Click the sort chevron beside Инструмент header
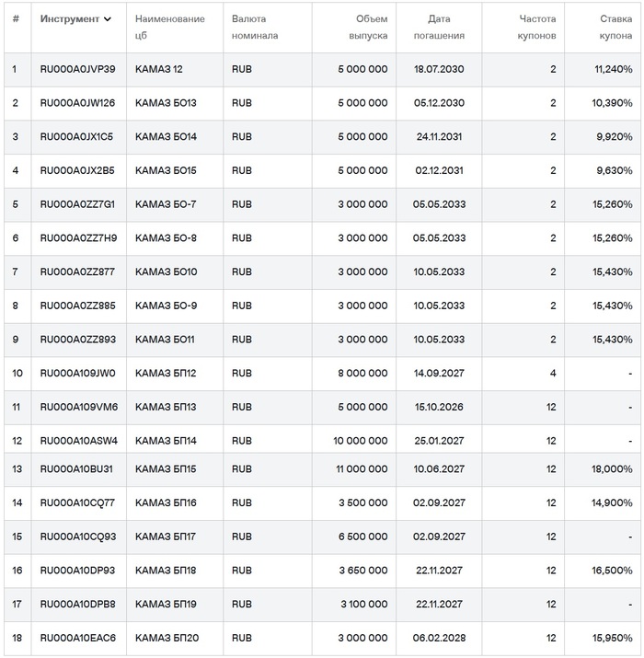The image size is (644, 658). (x=108, y=19)
